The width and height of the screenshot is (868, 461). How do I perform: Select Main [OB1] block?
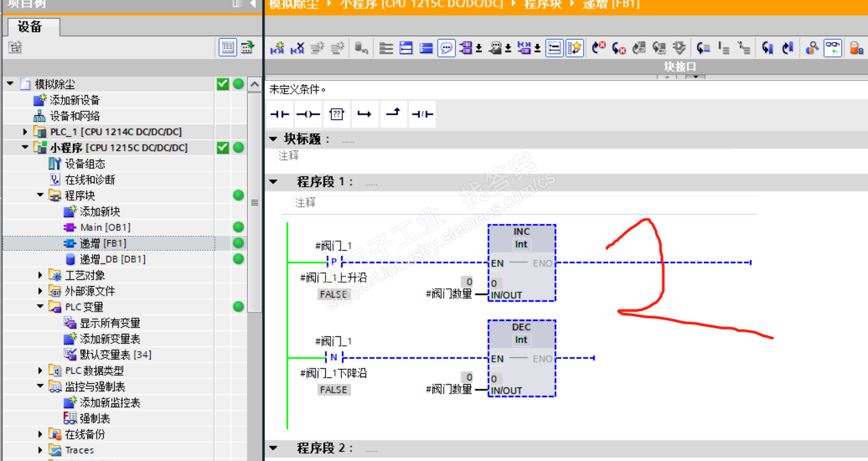[x=105, y=227]
